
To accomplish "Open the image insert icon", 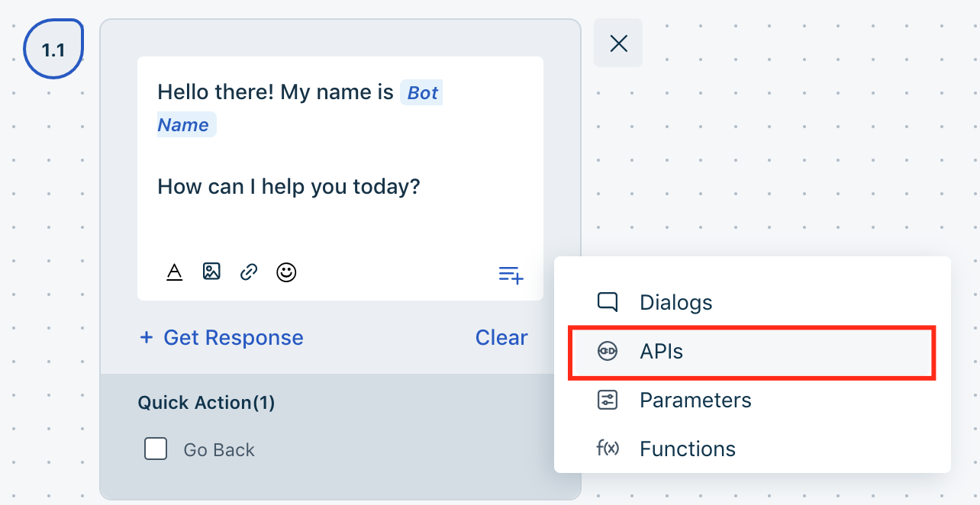I will pos(211,271).
